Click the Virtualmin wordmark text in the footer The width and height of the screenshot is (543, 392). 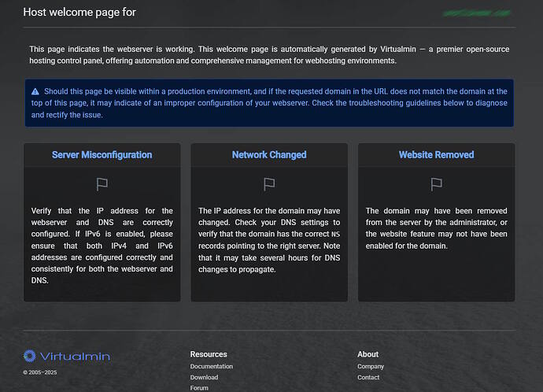coord(75,357)
